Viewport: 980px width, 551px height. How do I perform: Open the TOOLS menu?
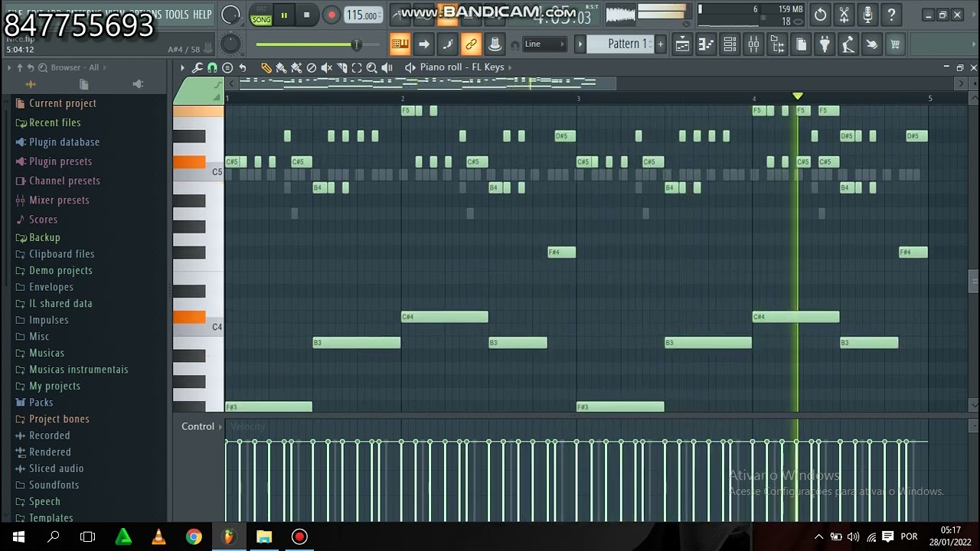click(177, 15)
